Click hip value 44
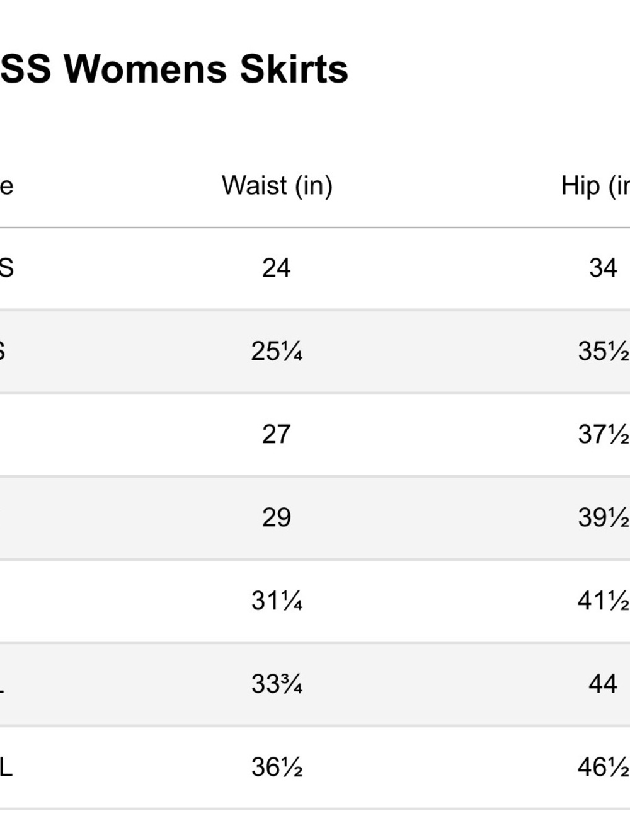The width and height of the screenshot is (630, 840). tap(603, 684)
